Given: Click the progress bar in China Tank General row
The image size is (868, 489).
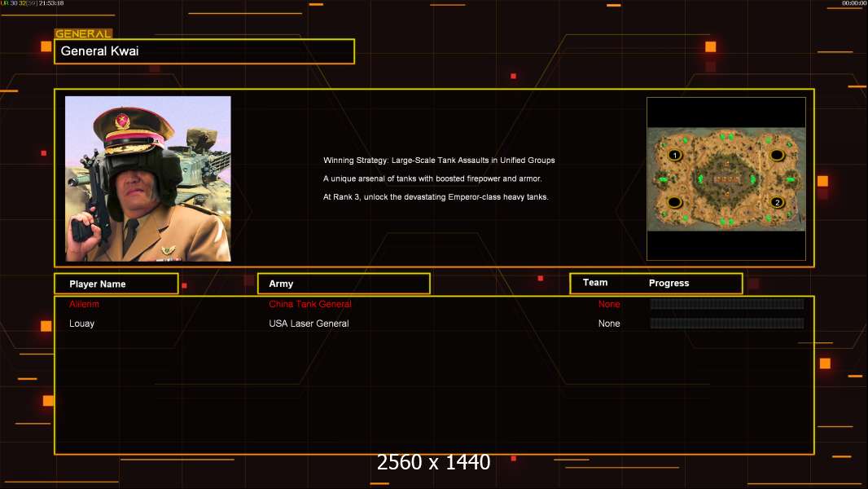Looking at the screenshot, I should pyautogui.click(x=727, y=303).
